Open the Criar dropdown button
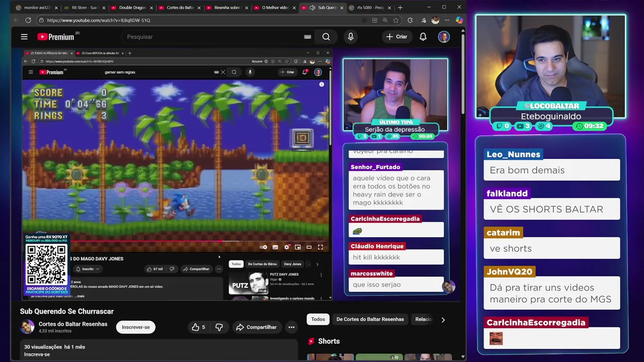 coord(396,37)
